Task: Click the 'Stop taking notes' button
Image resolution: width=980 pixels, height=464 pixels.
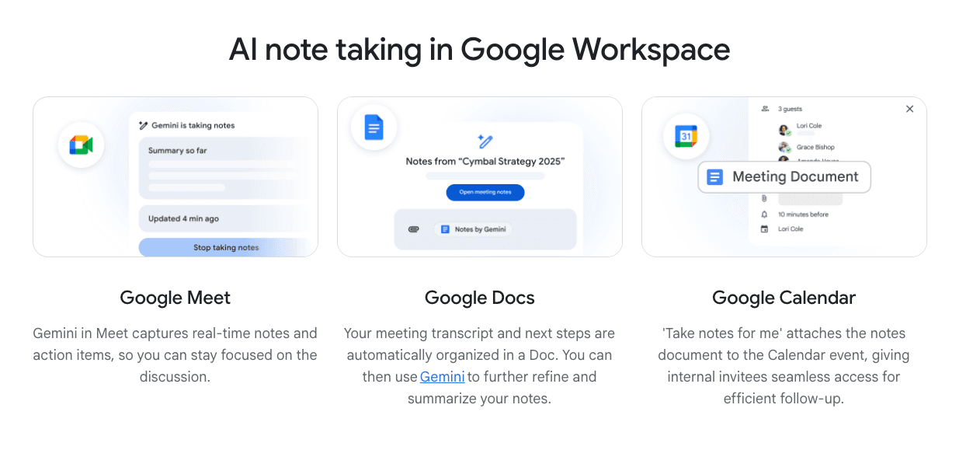Action: pyautogui.click(x=227, y=247)
